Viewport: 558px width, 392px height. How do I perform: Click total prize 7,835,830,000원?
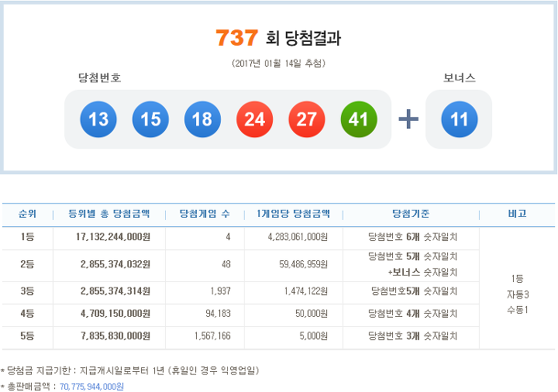click(x=115, y=336)
